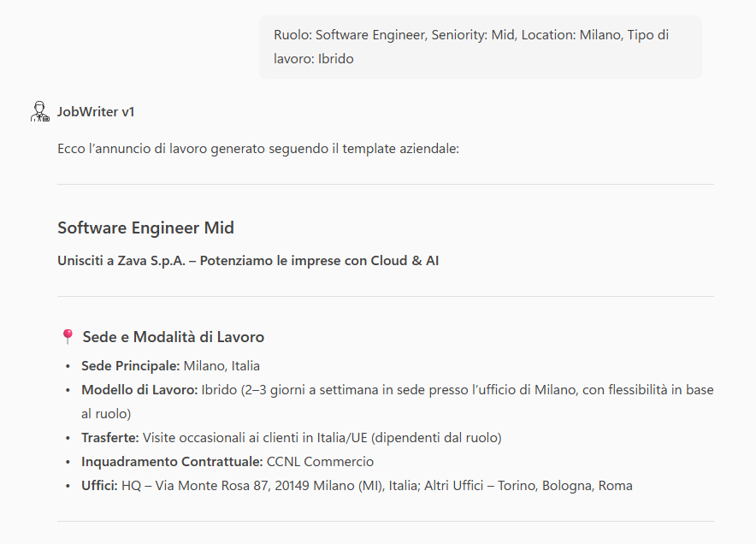Select the user message bubble with role details

point(480,46)
